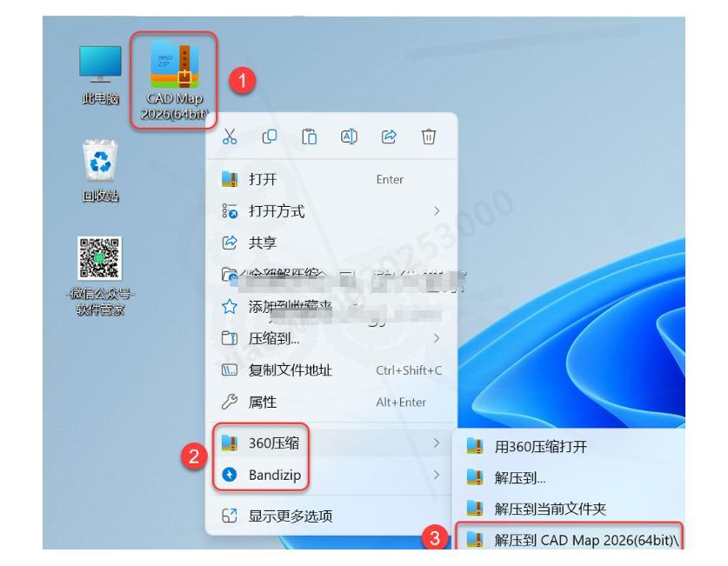728x566 pixels.
Task: Click the archive icon beside 解压到当前文件夹
Action: [x=475, y=509]
